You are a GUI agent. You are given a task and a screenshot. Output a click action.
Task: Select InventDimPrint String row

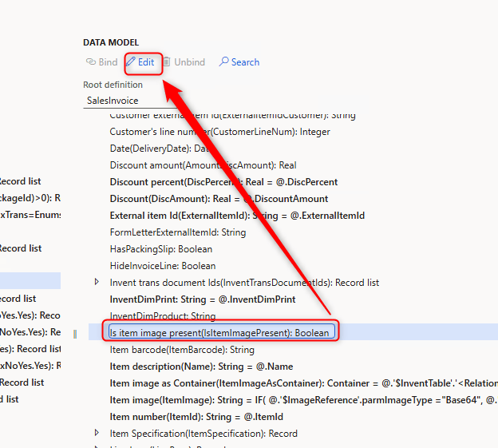click(202, 299)
